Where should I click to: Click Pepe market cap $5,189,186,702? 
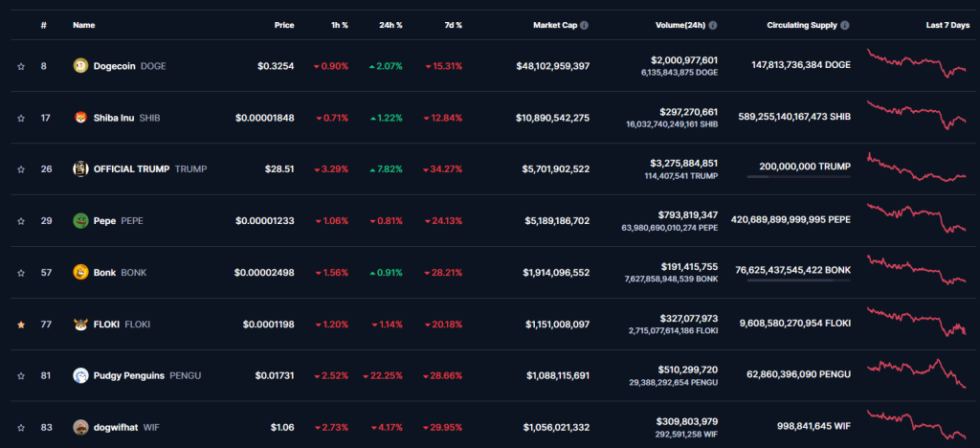(x=556, y=220)
